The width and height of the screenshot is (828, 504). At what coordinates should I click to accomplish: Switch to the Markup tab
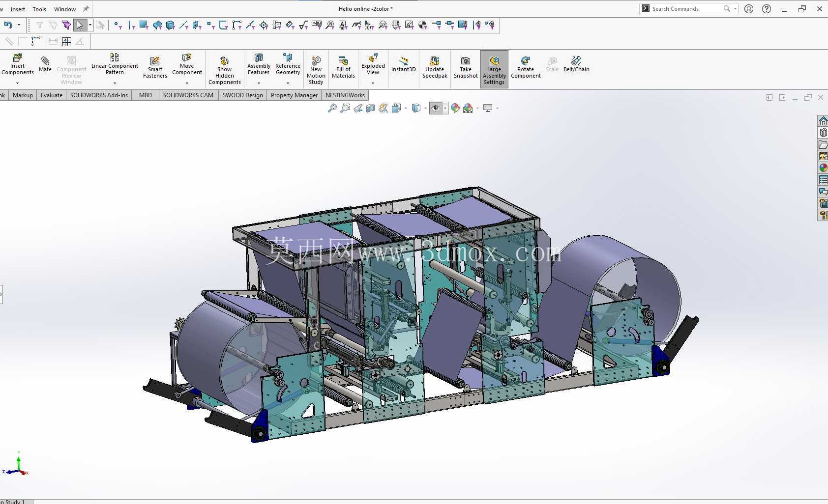tap(23, 95)
